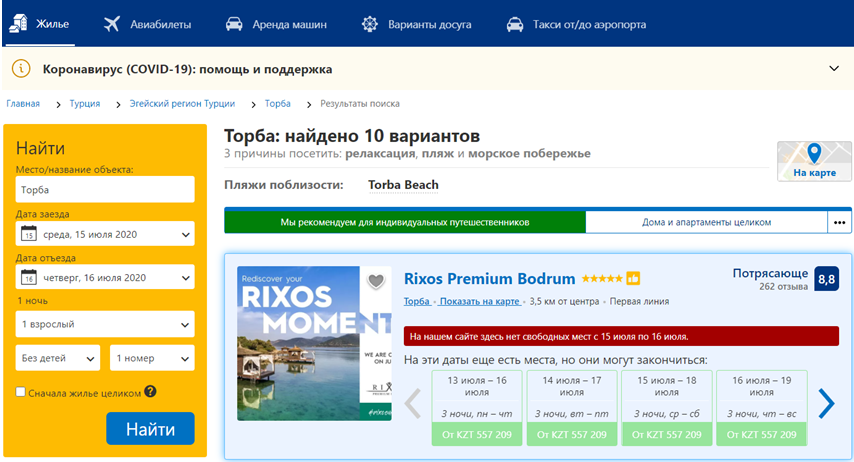Open the Rixos Moments hotel photo

(314, 343)
